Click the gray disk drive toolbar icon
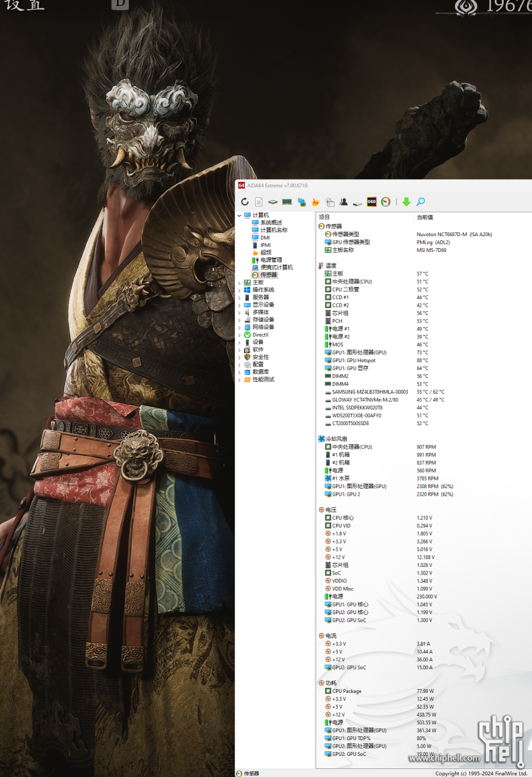 357,203
